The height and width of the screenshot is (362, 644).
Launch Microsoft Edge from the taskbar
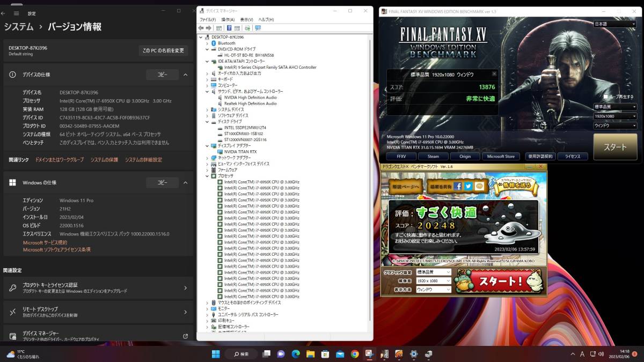tap(296, 354)
